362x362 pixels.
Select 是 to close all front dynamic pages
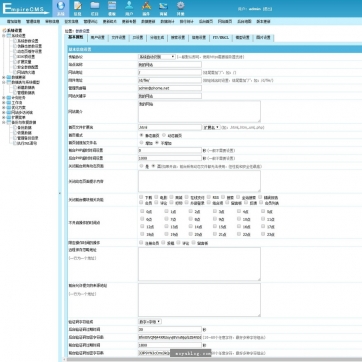click(142, 166)
